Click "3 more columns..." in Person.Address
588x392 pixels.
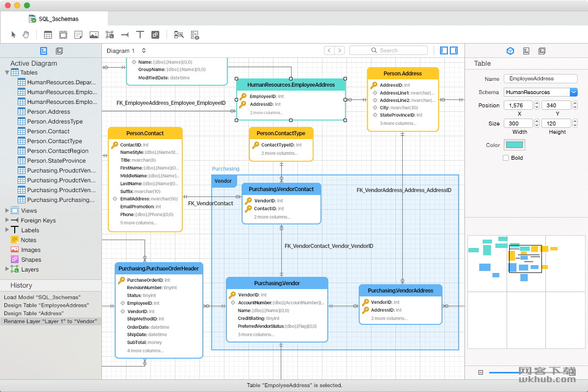(x=398, y=123)
